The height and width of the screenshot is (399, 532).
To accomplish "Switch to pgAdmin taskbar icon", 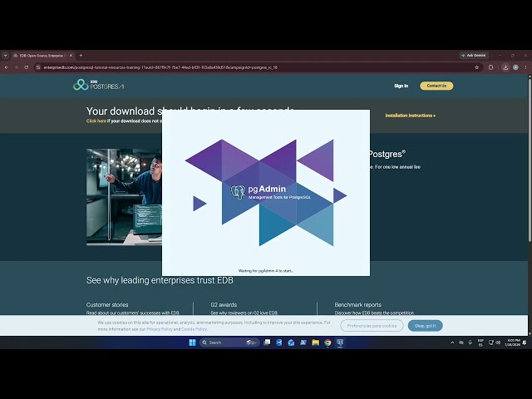I will (x=340, y=342).
